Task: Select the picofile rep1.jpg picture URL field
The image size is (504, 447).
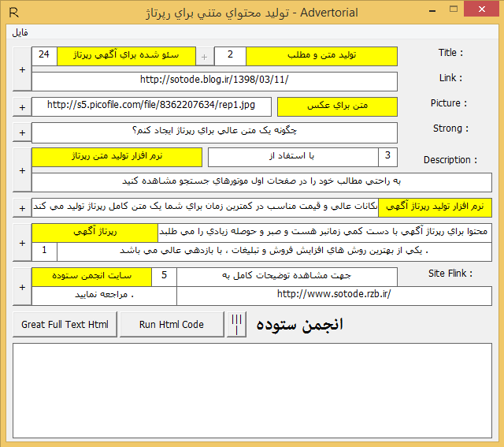Action: click(x=151, y=105)
